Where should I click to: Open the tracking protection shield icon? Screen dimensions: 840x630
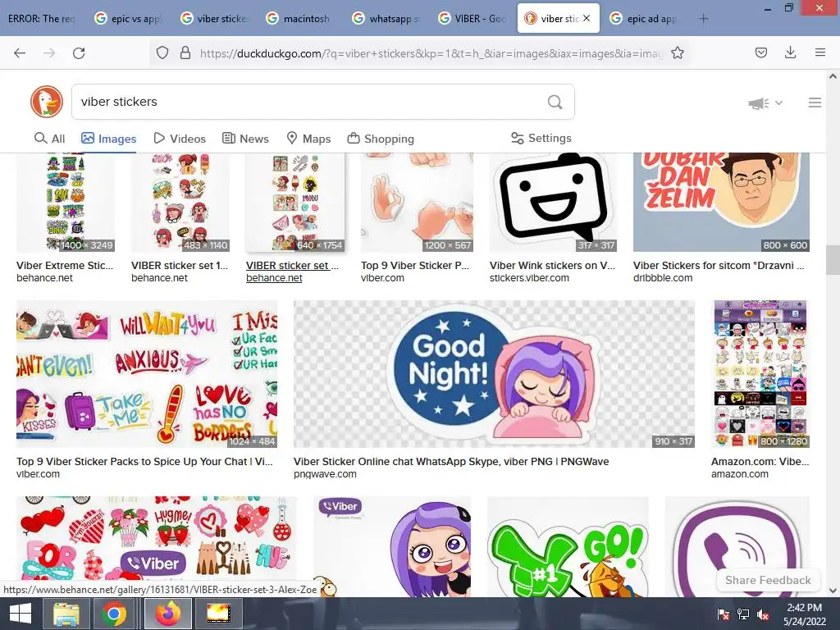click(162, 53)
